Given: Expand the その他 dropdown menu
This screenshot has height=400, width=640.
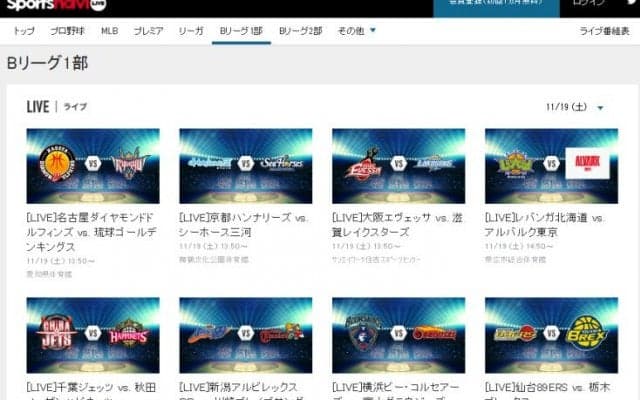Looking at the screenshot, I should point(357,31).
